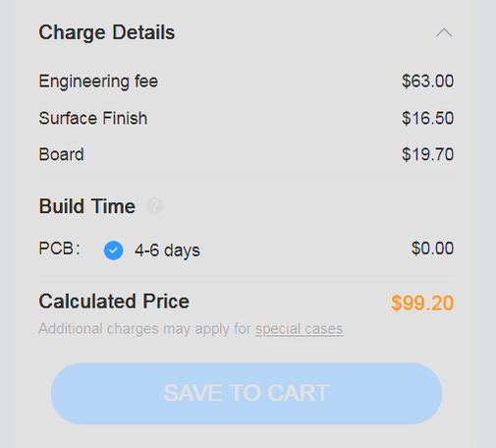Collapse the Charge Details section chevron
The width and height of the screenshot is (496, 448).
tap(444, 32)
